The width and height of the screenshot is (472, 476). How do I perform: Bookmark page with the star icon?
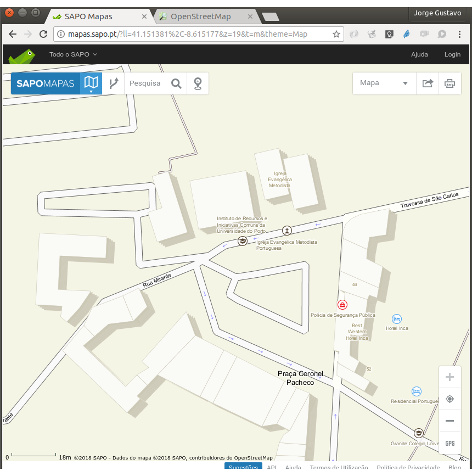[336, 34]
